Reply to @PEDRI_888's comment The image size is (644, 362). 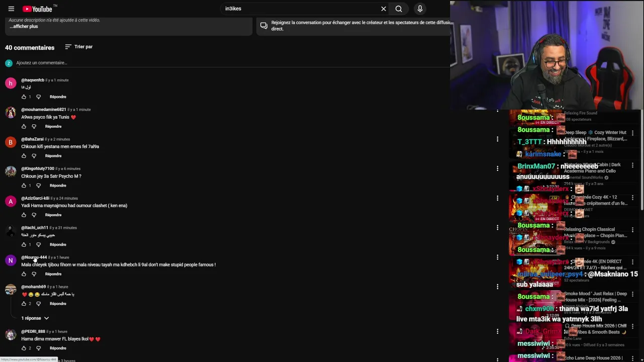click(58, 348)
